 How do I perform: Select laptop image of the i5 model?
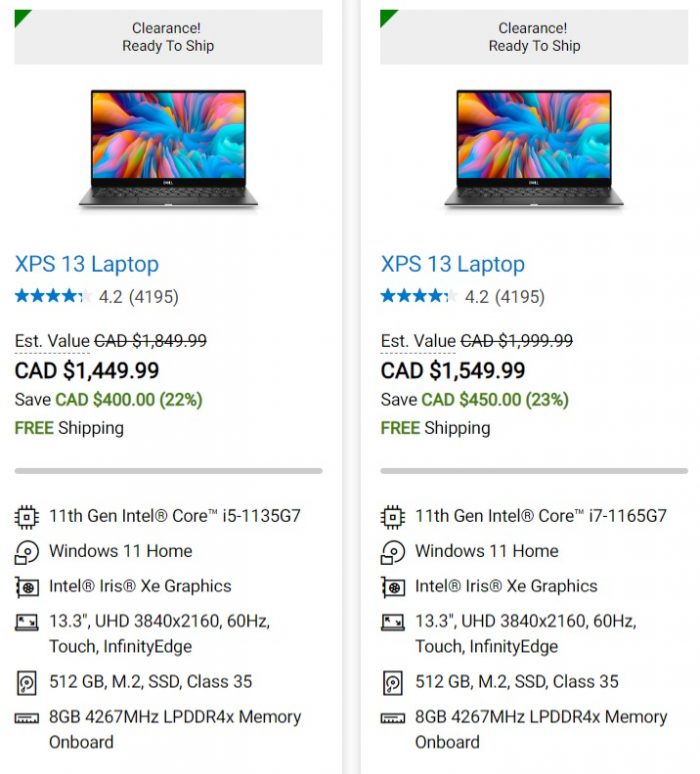click(168, 148)
